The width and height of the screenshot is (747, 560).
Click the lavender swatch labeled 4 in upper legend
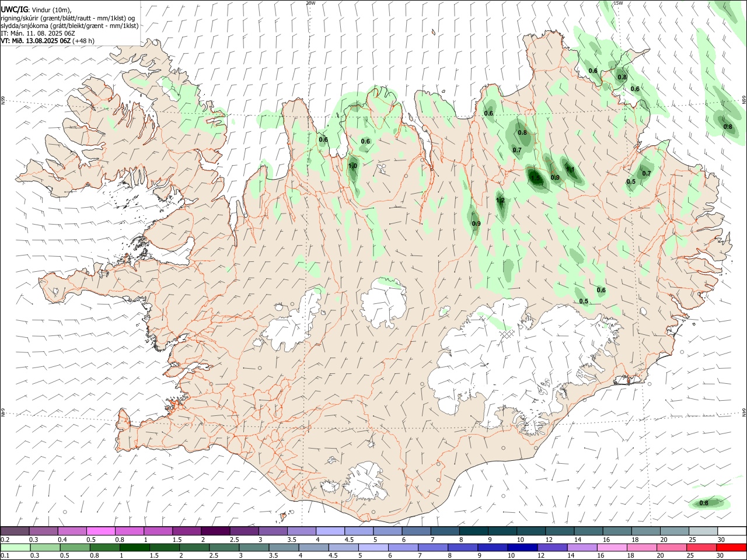click(330, 531)
